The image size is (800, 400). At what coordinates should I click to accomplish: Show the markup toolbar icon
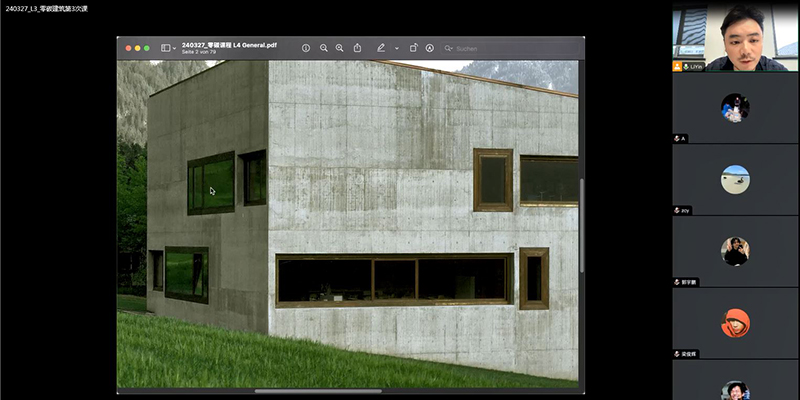click(x=430, y=48)
